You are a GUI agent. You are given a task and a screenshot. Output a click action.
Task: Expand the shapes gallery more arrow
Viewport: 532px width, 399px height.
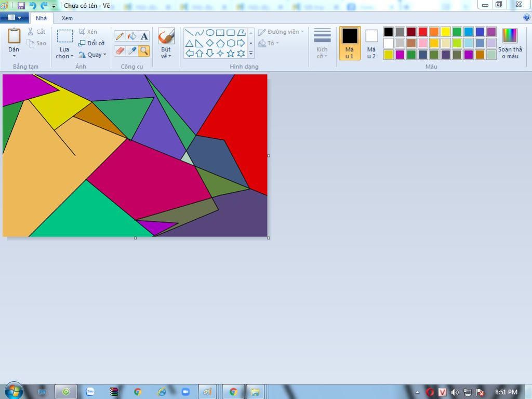tap(251, 54)
